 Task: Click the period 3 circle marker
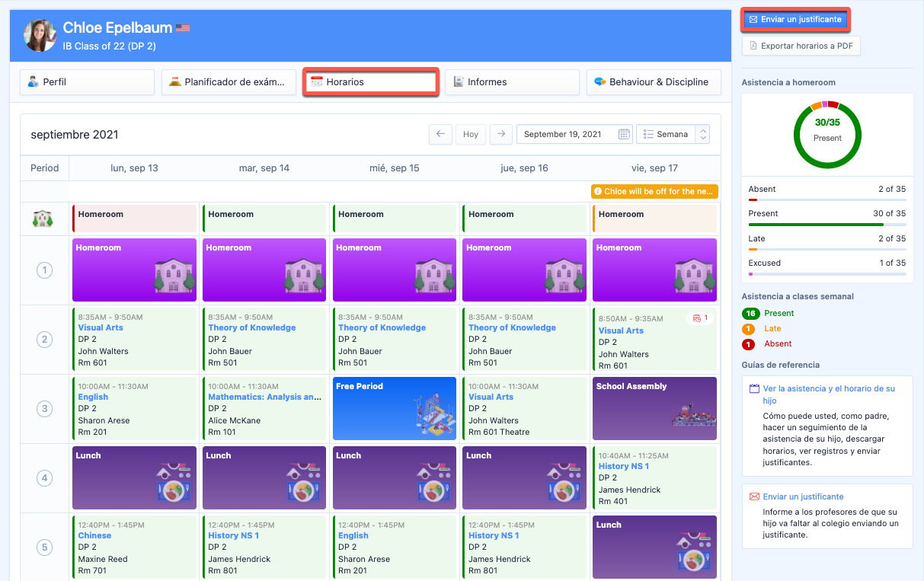pyautogui.click(x=44, y=409)
